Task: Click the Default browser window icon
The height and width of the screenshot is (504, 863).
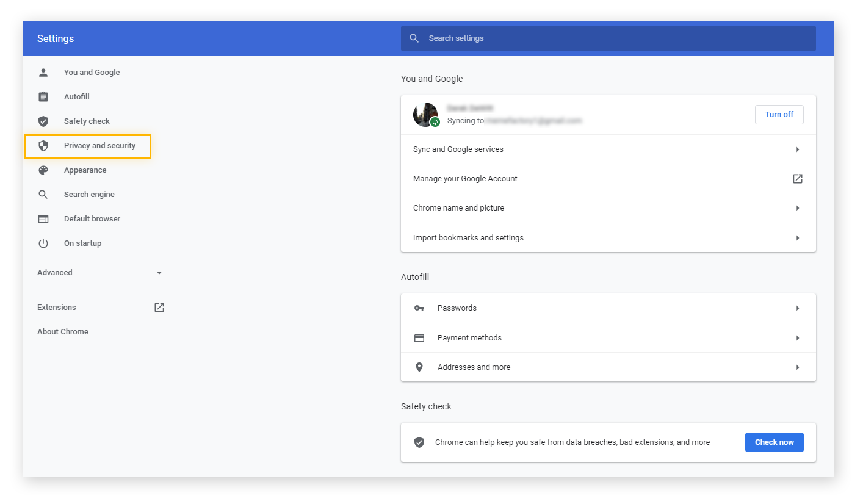Action: coord(43,219)
